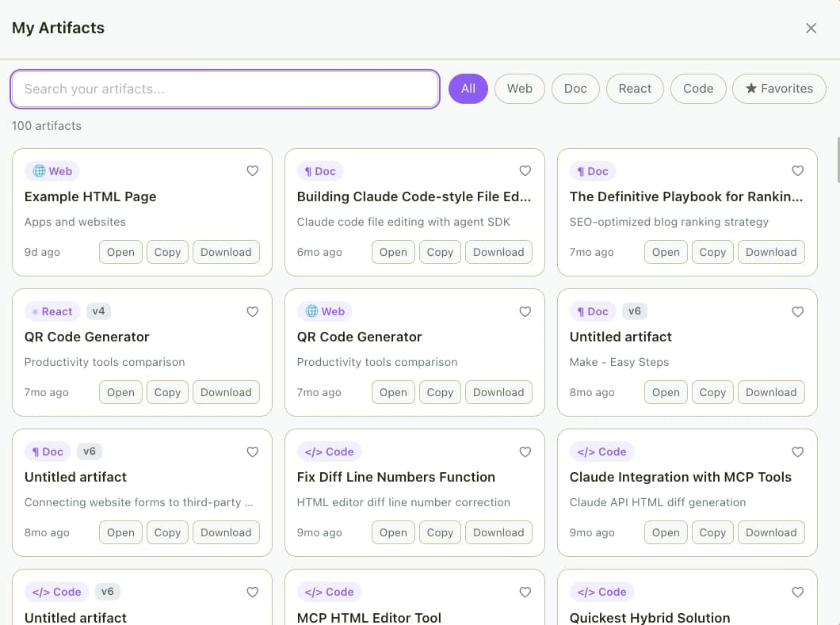Focus the Search your artifacts field
The height and width of the screenshot is (625, 840).
point(225,89)
